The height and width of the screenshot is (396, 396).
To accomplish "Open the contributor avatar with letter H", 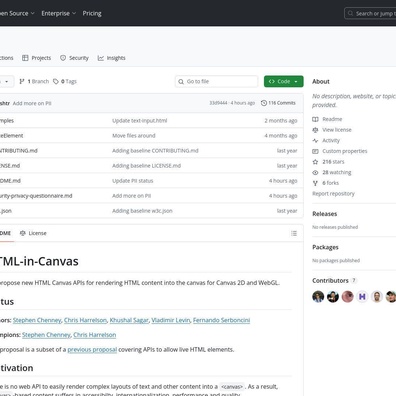I will (x=362, y=296).
